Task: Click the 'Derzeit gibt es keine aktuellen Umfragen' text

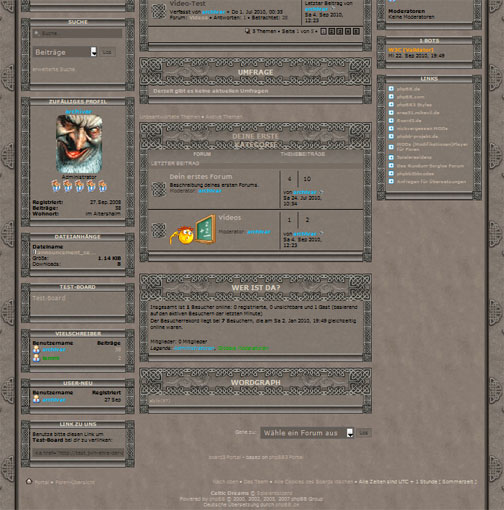Action: [x=211, y=91]
